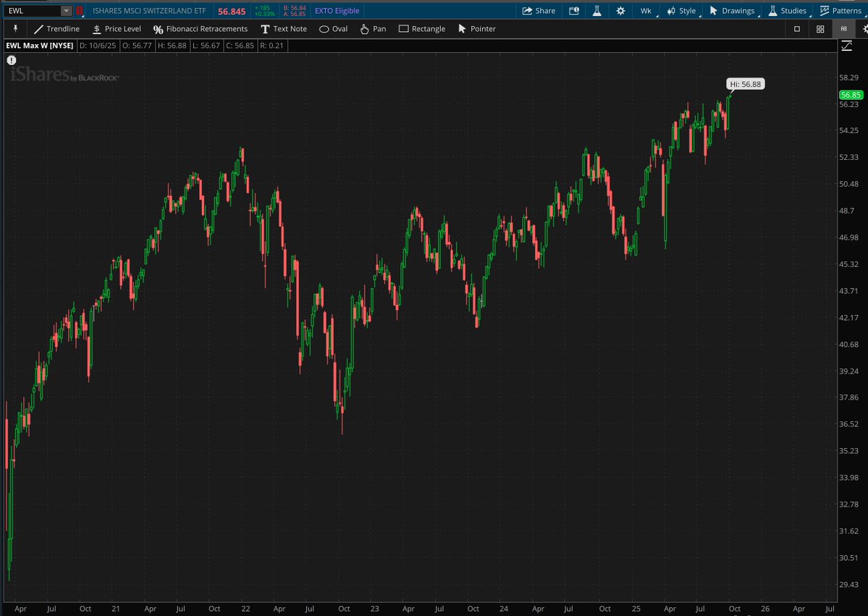
Task: Click the 42.17 price axis label
Action: [x=848, y=318]
